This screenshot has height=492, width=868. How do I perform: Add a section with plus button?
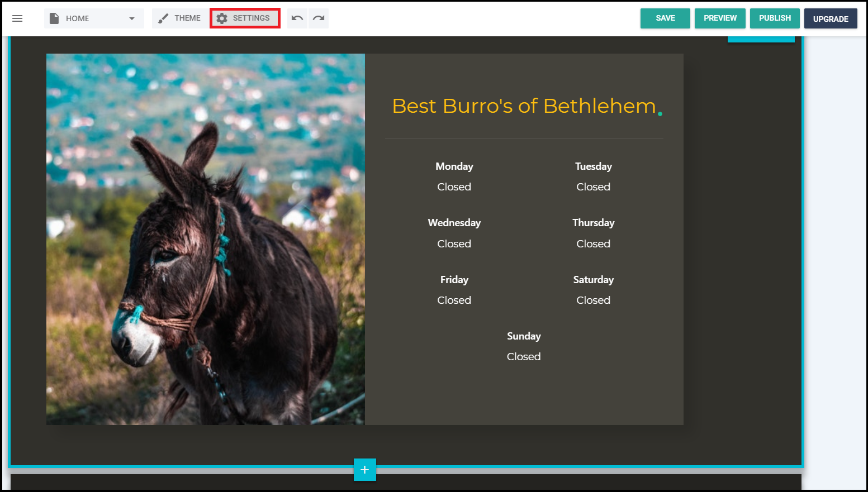(x=365, y=470)
